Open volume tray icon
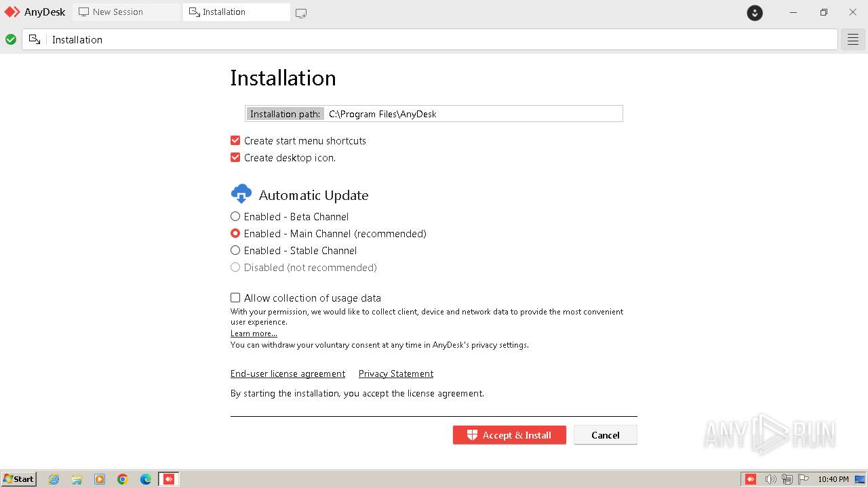The width and height of the screenshot is (868, 488). tap(770, 479)
